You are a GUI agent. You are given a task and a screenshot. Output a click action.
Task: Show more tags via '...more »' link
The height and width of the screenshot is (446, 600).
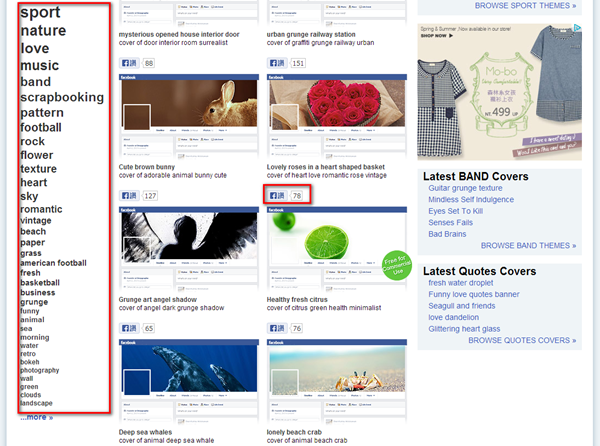click(x=37, y=417)
